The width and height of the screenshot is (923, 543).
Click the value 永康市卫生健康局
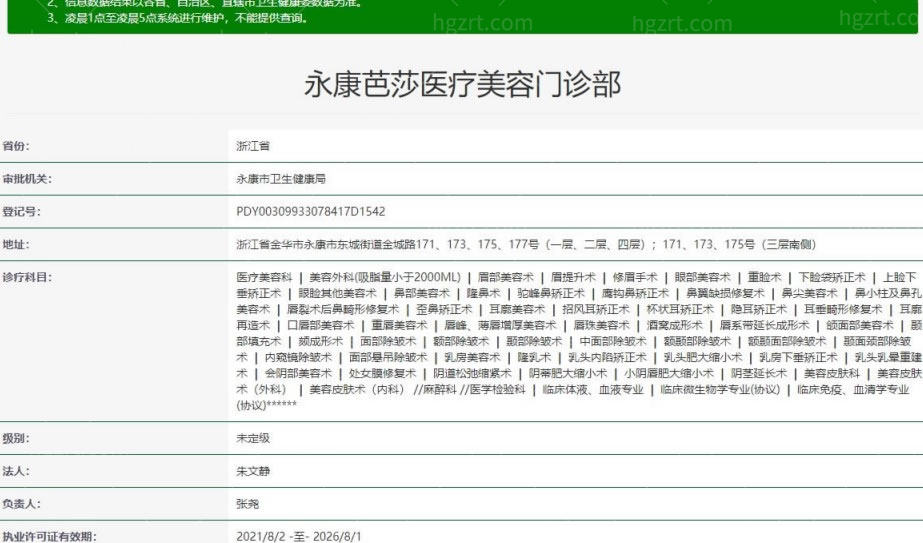281,179
